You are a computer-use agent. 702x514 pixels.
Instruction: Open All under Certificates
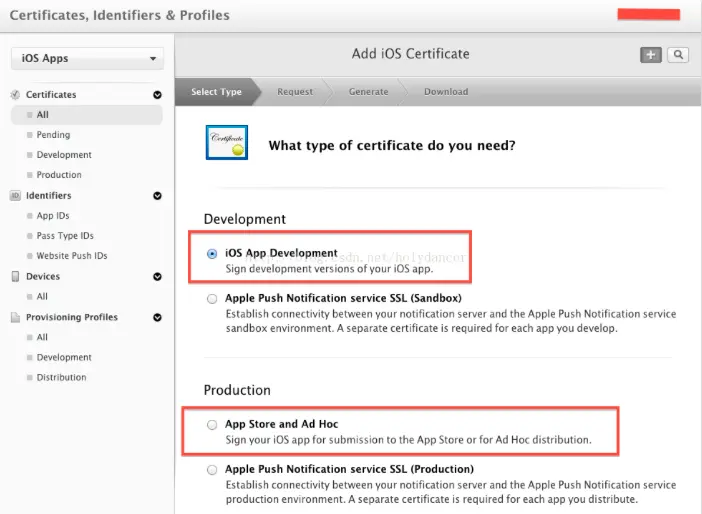[x=87, y=115]
